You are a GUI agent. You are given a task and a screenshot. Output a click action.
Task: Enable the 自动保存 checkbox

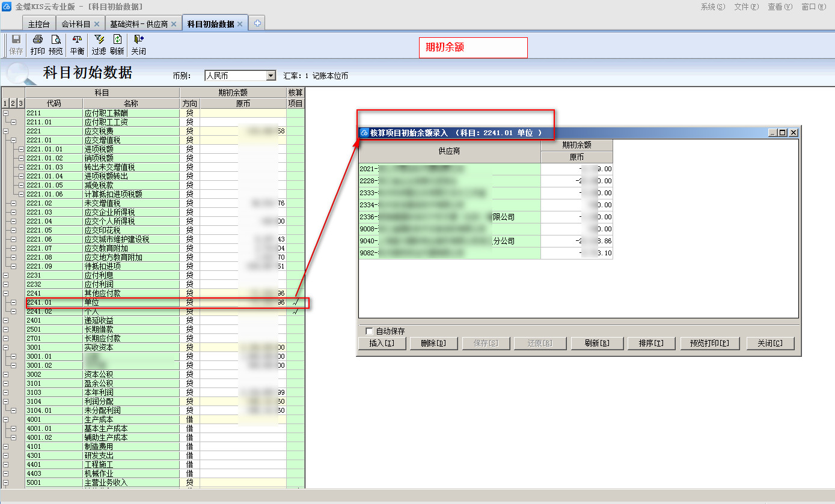[x=369, y=331]
